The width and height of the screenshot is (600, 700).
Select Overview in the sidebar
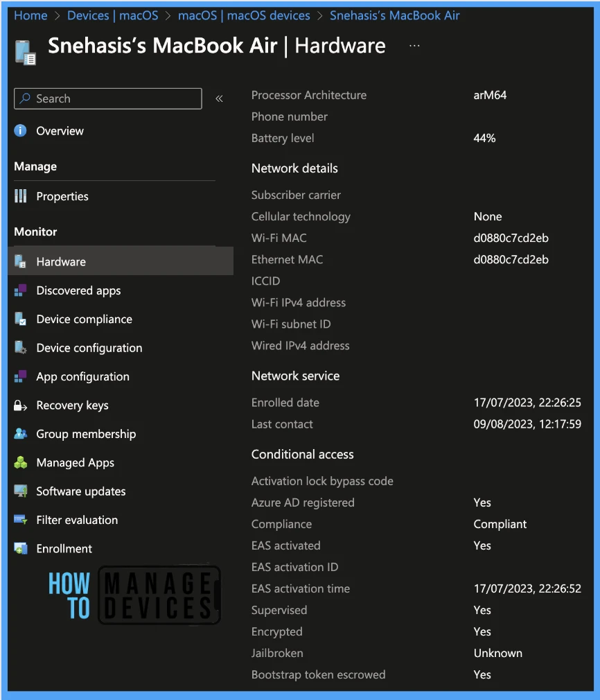point(60,131)
